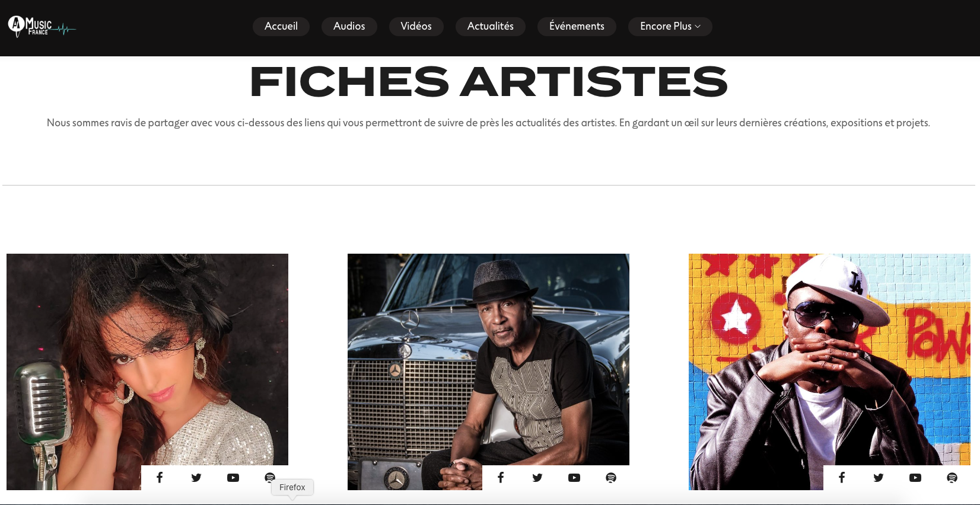Open the female singer's Spotify icon
This screenshot has height=505, width=980.
(x=270, y=478)
